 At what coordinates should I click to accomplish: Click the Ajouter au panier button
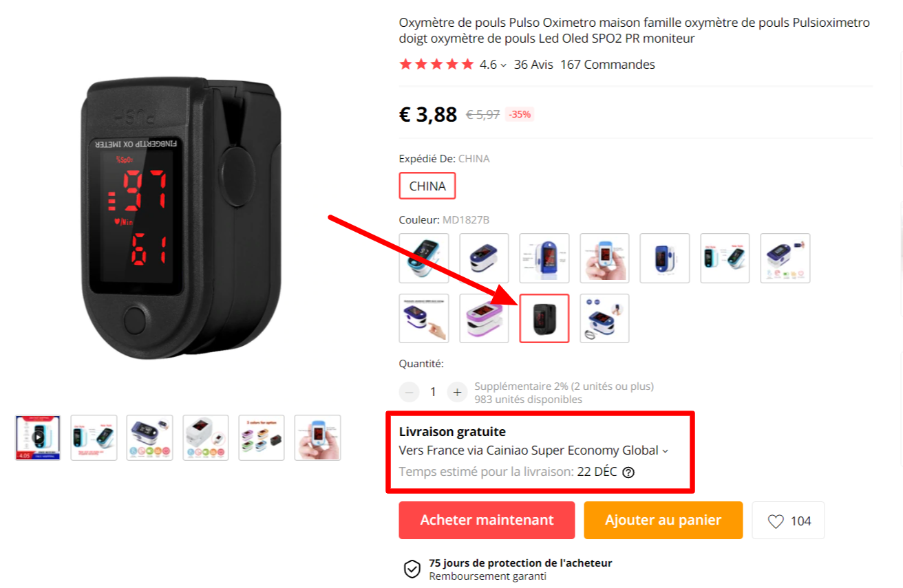(x=663, y=520)
